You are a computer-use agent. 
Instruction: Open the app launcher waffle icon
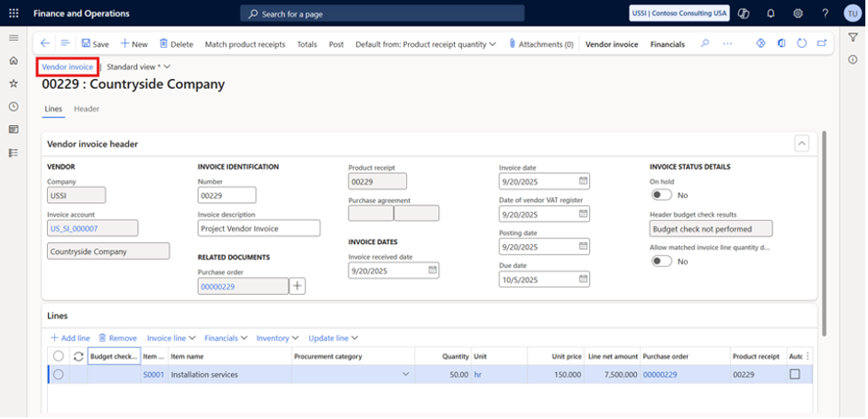14,13
